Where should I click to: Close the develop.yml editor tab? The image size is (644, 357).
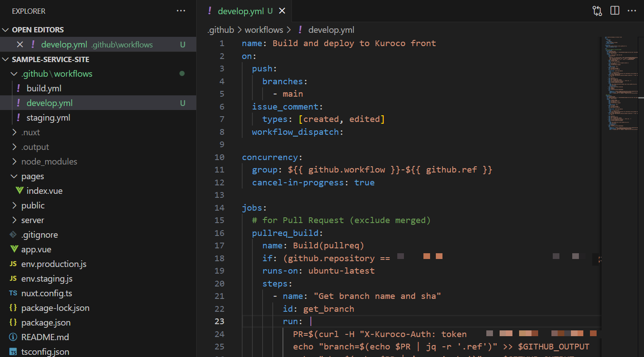[x=282, y=11]
